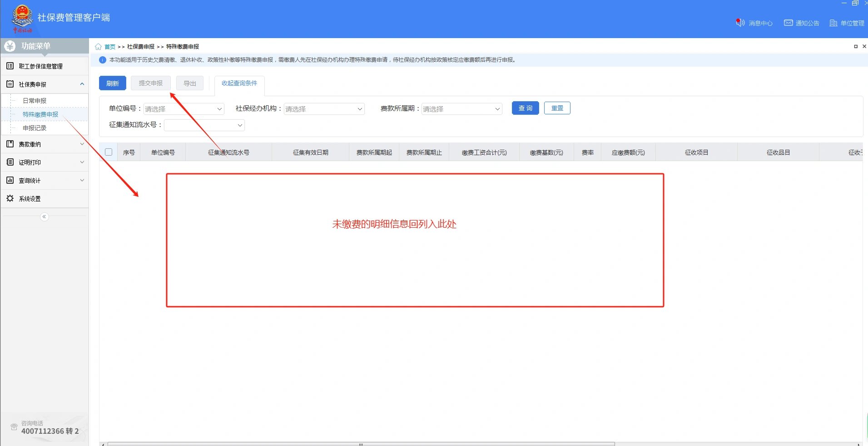Open the 社保经办机构 dropdown

tap(324, 109)
